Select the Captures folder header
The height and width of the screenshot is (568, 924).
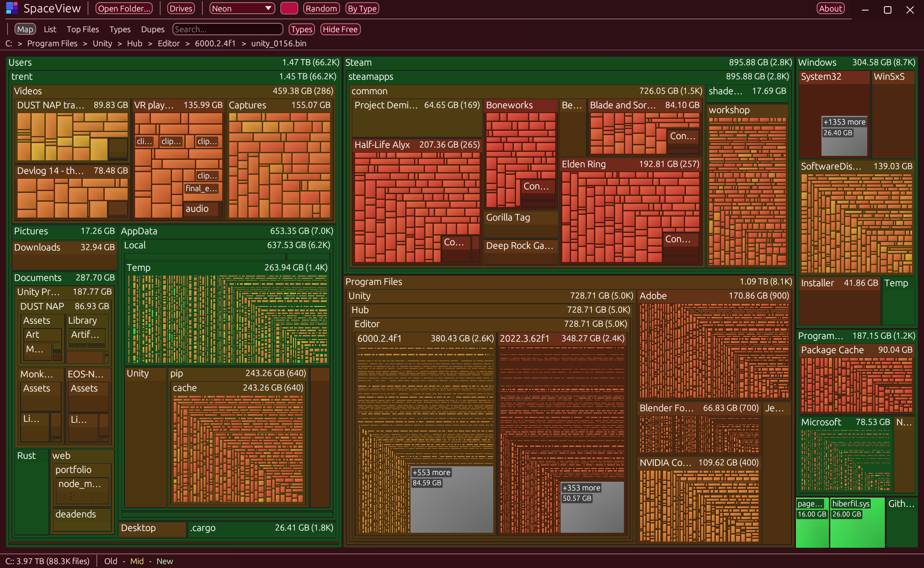(x=279, y=105)
